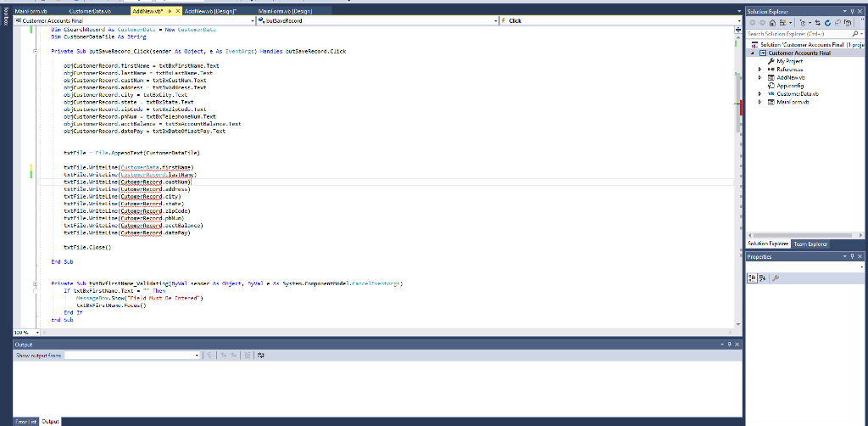Click the End Sub line after txtFile.Close()

pos(62,261)
